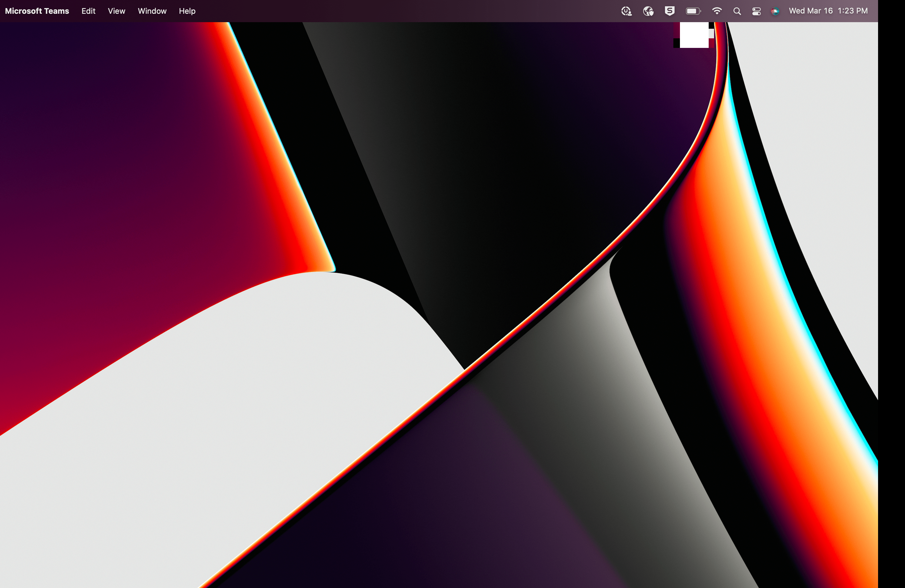This screenshot has width=905, height=588.
Task: Show battery status from menu bar
Action: (693, 11)
